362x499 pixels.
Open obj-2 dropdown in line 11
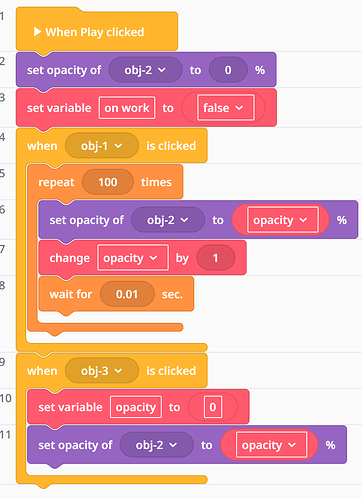(157, 445)
